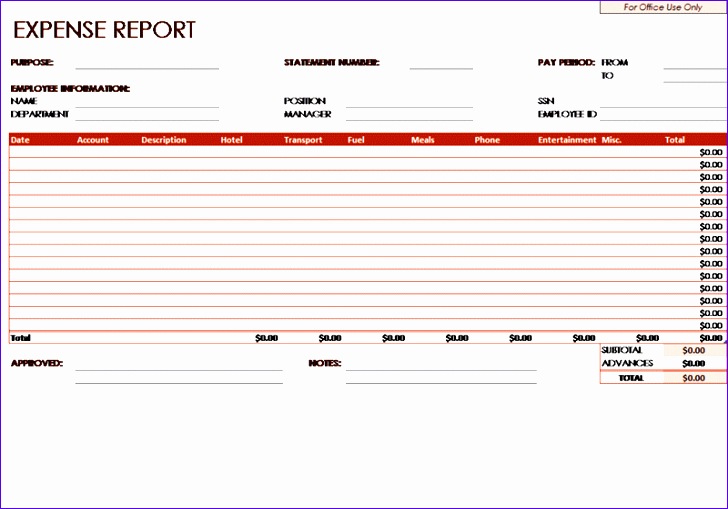This screenshot has width=728, height=509.
Task: Click the Employee ID input line
Action: pos(663,114)
